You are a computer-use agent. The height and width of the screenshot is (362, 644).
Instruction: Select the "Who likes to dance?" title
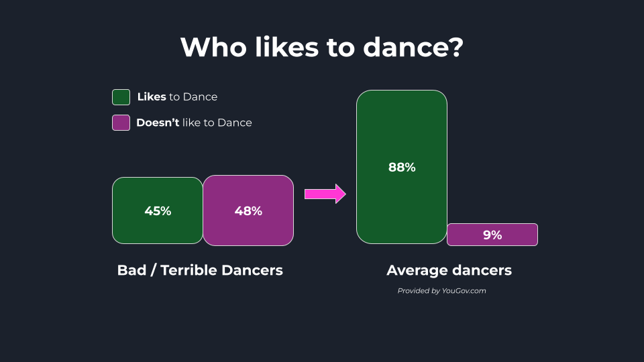321,47
